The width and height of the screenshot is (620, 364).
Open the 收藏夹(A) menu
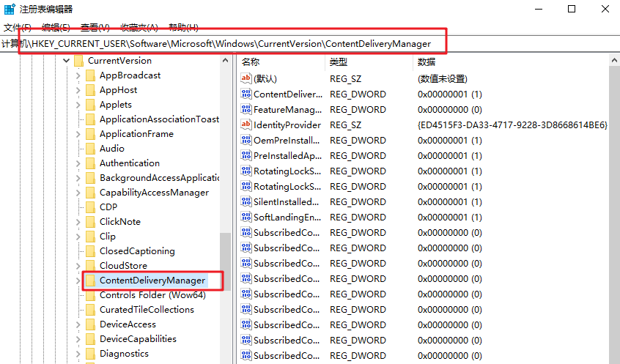[139, 27]
